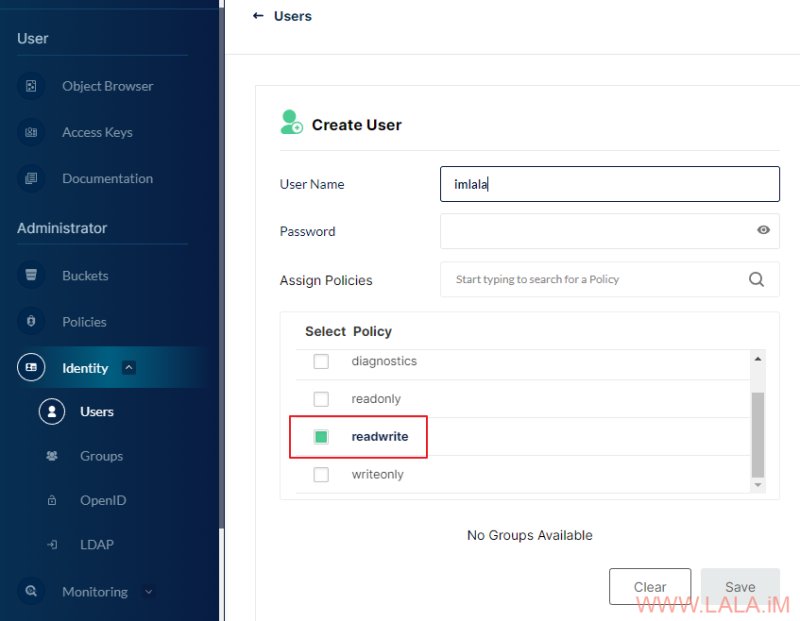
Task: Select the Buckets icon
Action: tap(31, 275)
